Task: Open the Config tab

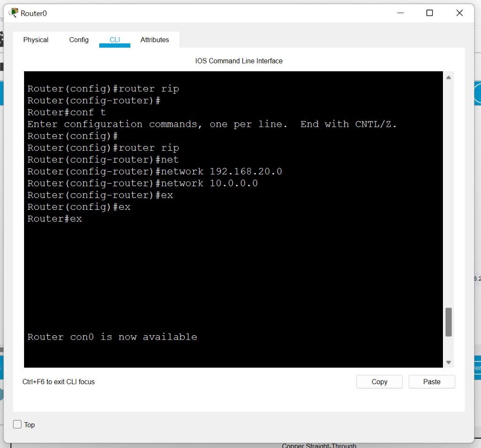Action: [x=79, y=40]
